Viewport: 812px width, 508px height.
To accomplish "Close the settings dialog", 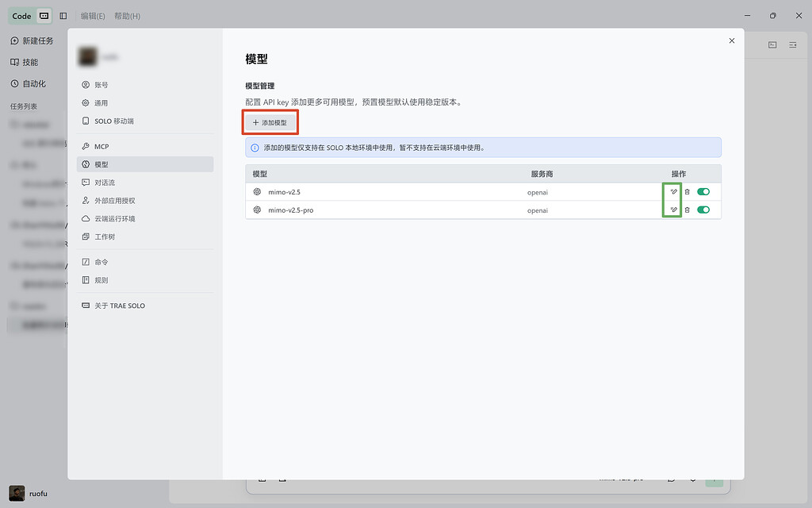I will pos(732,40).
